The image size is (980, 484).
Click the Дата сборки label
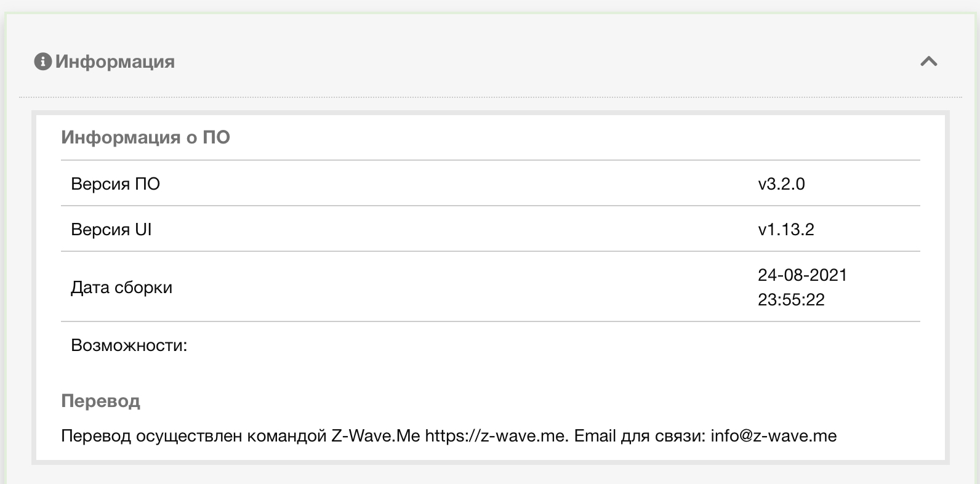[121, 288]
